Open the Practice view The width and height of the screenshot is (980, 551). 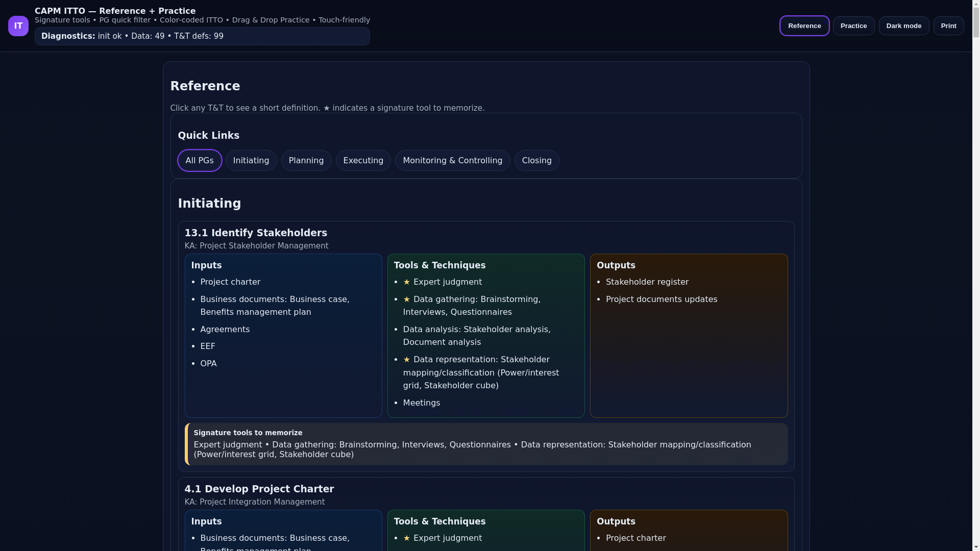click(853, 26)
